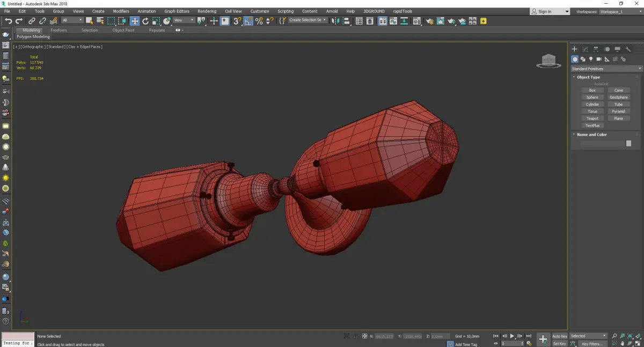Screen dimensions: 644x347
Task: Open the Arnold menu
Action: (x=332, y=11)
